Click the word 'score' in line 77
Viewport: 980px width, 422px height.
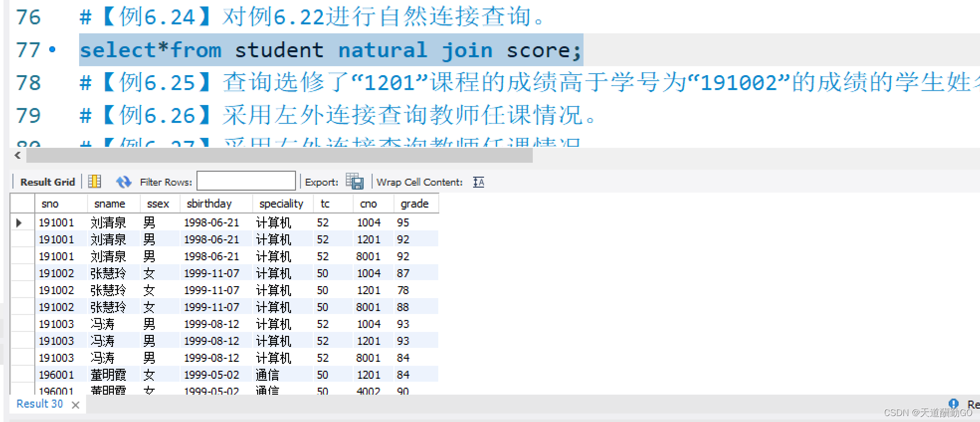538,51
